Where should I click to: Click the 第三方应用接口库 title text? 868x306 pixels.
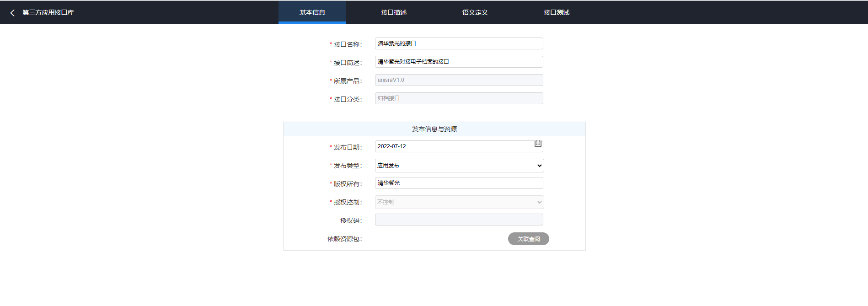coord(48,12)
